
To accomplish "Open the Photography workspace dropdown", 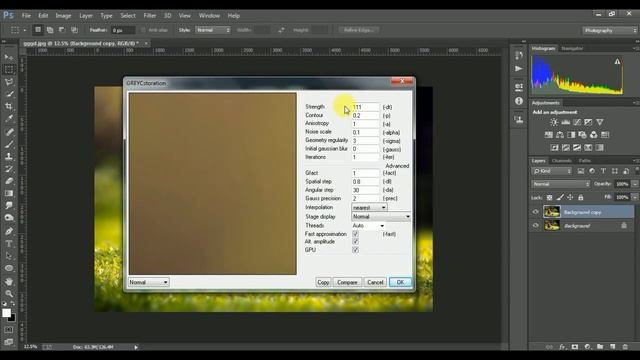I will pyautogui.click(x=610, y=30).
